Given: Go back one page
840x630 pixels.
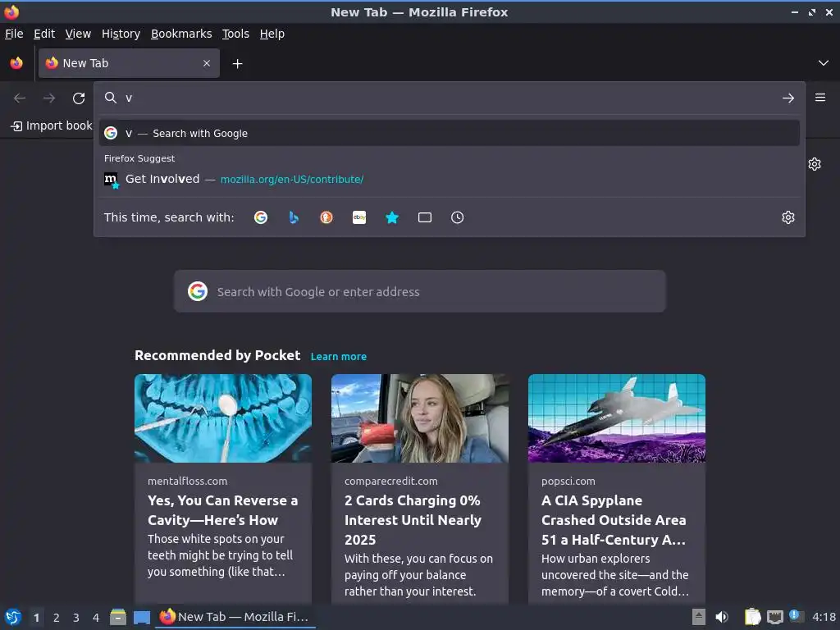Looking at the screenshot, I should click(x=20, y=98).
